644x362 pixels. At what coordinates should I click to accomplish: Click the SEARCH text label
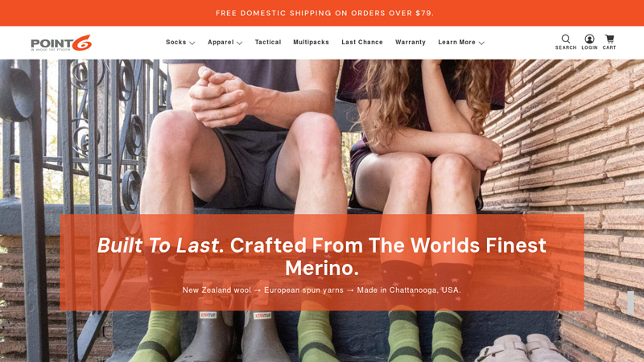pyautogui.click(x=566, y=47)
